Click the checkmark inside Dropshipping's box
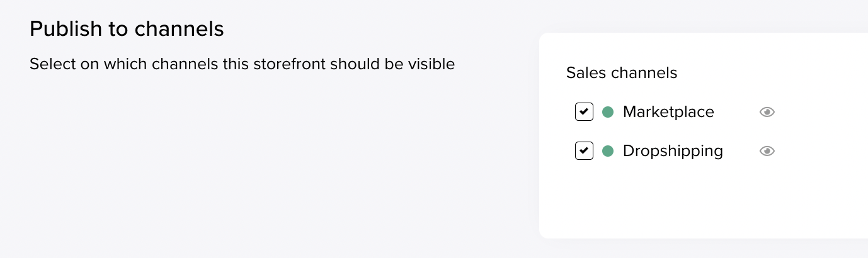Viewport: 868px width, 258px height. (x=584, y=151)
